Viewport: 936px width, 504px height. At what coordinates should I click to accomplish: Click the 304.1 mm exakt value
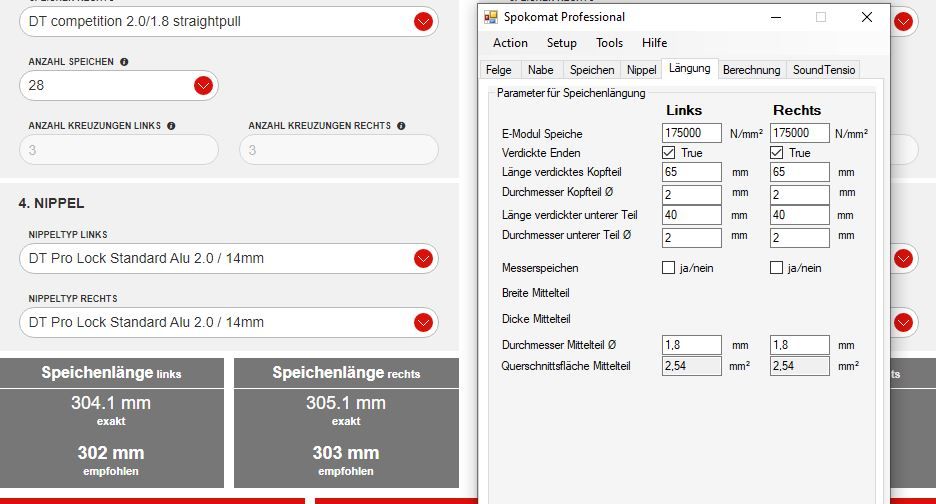point(111,403)
